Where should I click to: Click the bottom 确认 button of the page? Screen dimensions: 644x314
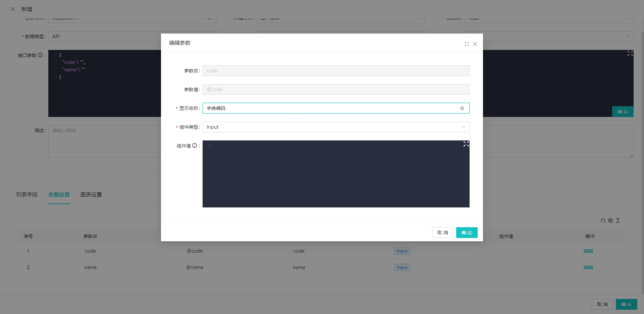(x=627, y=304)
